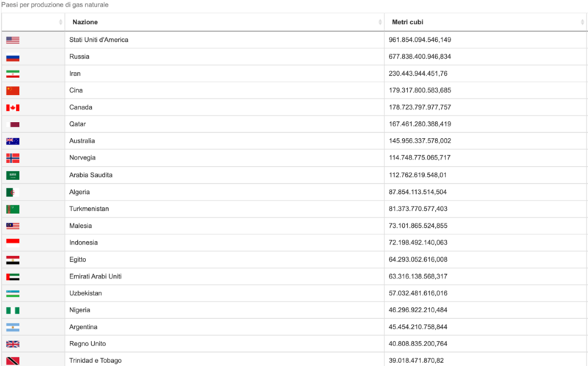Click the United States flag icon
The image size is (588, 366).
[12, 40]
